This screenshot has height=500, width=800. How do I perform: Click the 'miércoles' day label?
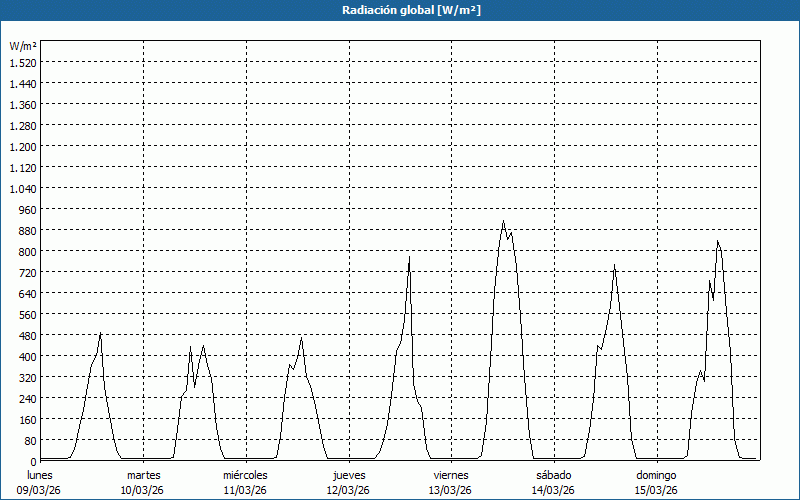pyautogui.click(x=245, y=475)
